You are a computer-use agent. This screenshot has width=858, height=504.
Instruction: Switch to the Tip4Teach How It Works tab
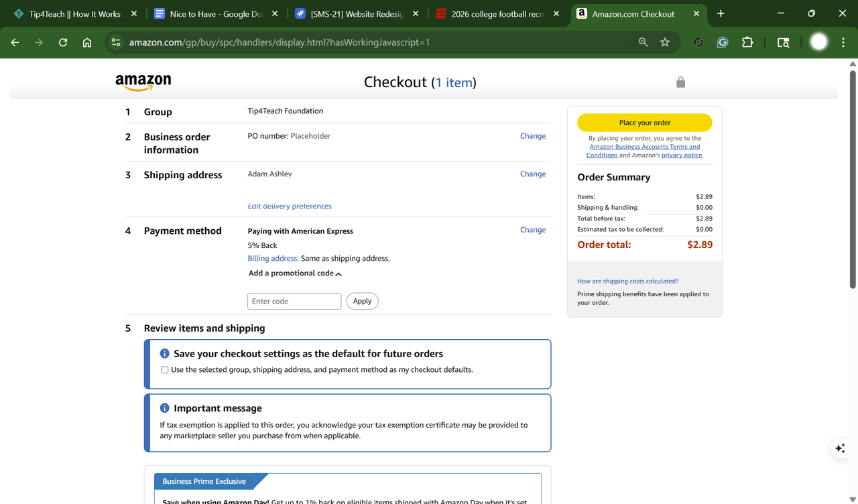(x=74, y=13)
